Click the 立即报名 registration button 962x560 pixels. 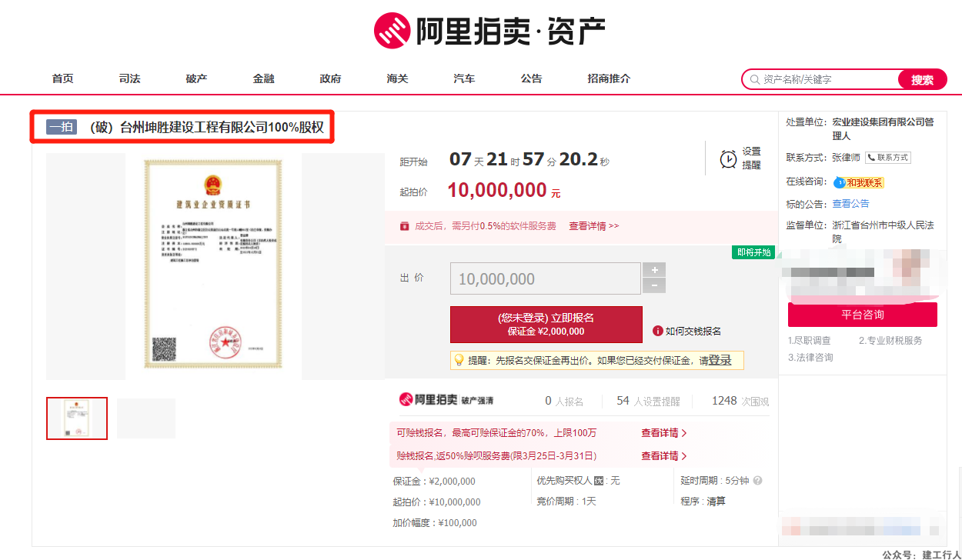tap(546, 325)
